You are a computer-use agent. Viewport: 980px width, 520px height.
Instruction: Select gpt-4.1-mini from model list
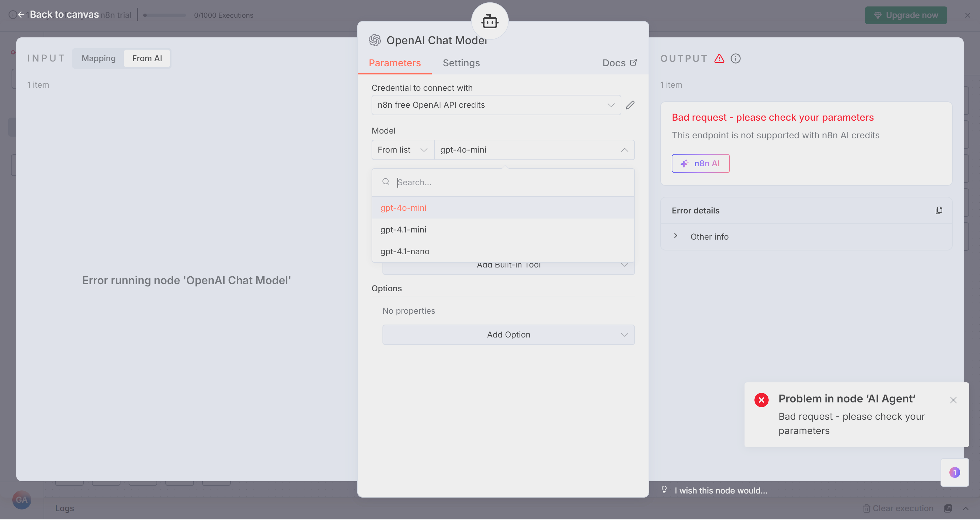point(403,230)
